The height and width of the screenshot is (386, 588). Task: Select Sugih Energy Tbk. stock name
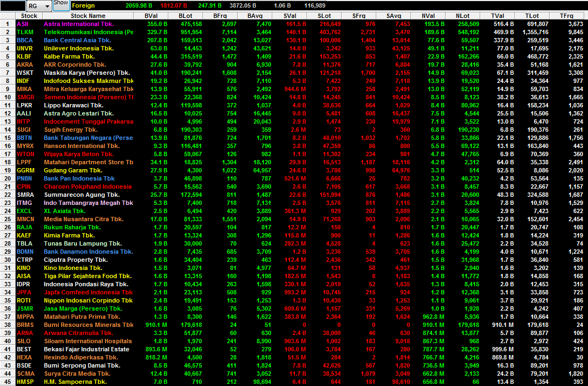[x=71, y=130]
